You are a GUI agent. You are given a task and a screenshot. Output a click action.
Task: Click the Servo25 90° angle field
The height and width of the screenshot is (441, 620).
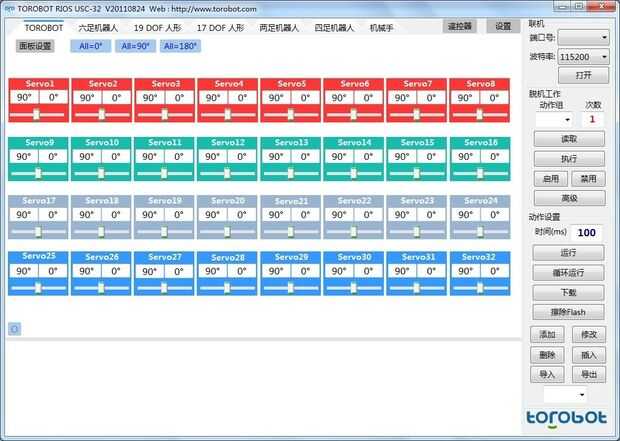pyautogui.click(x=24, y=271)
